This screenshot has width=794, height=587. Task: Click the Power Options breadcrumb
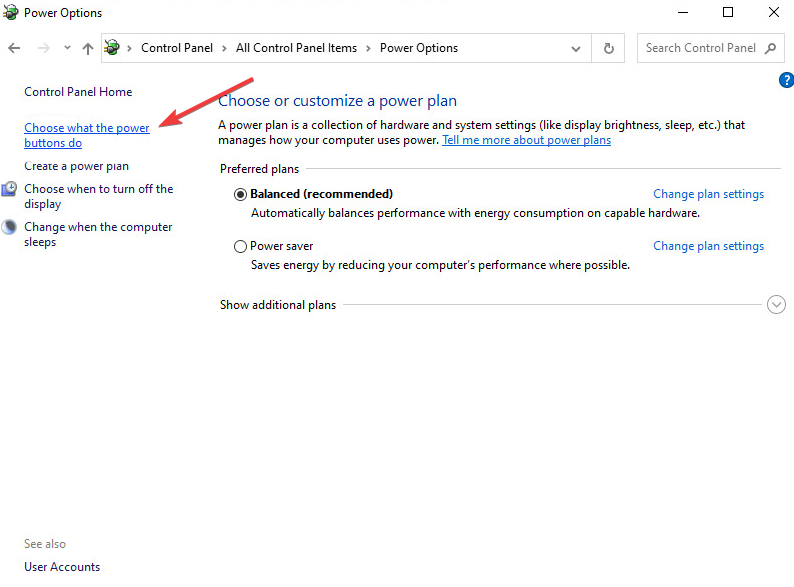coord(419,48)
